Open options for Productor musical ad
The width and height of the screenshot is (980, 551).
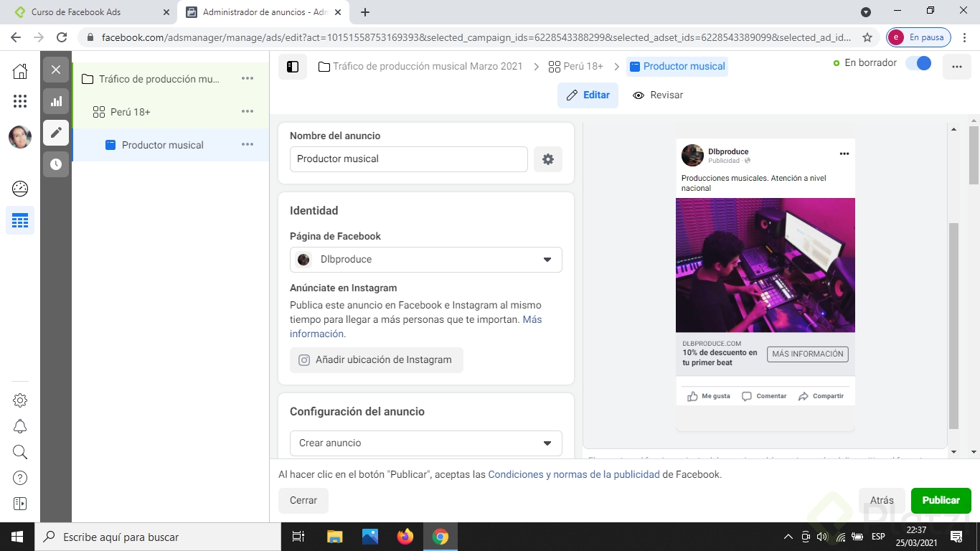tap(248, 144)
